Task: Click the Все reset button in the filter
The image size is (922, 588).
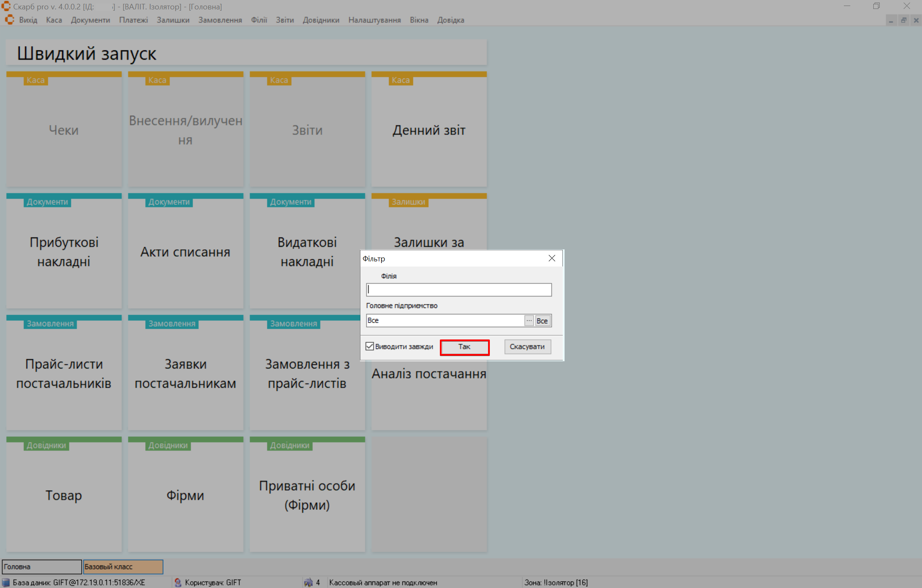Action: [542, 321]
